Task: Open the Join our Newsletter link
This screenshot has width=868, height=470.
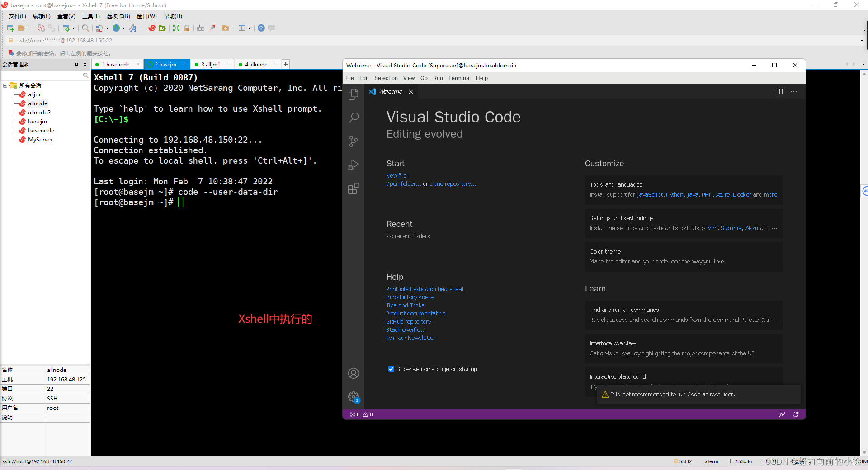Action: [x=411, y=338]
